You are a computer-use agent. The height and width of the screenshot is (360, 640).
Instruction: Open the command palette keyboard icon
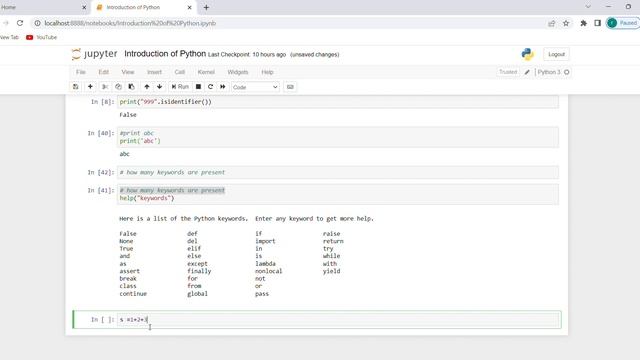pos(290,87)
